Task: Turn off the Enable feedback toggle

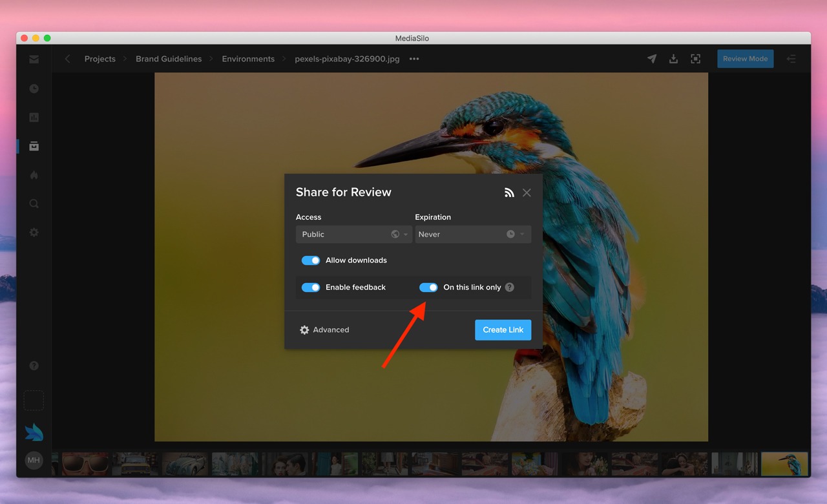Action: tap(311, 288)
